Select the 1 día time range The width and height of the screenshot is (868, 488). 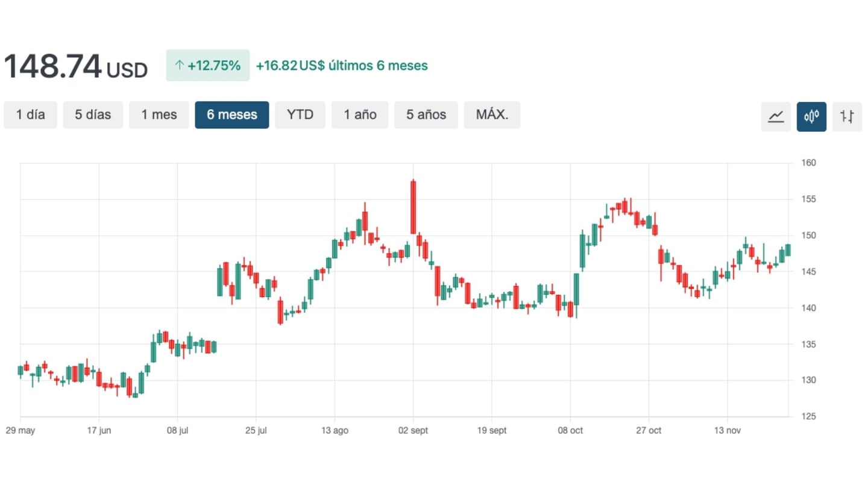click(30, 114)
